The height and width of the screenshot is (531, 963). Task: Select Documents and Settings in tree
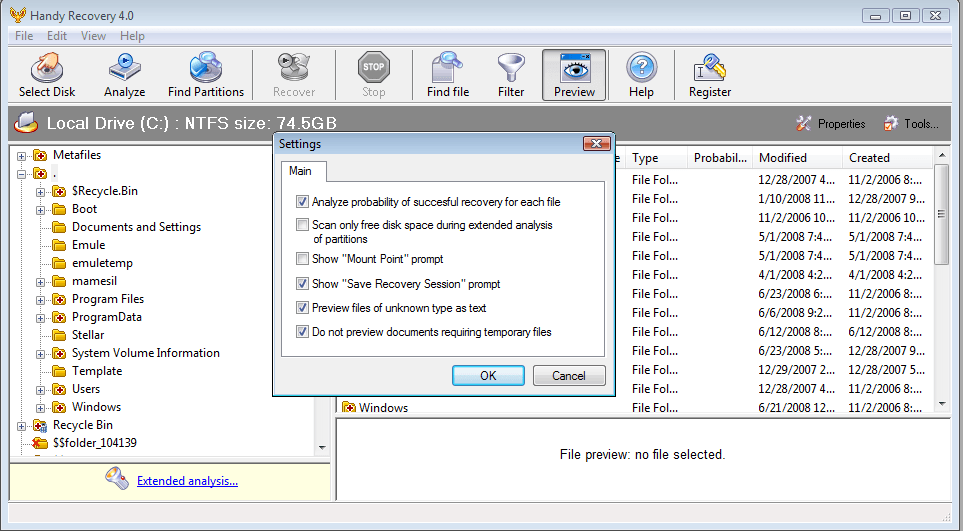[x=136, y=227]
